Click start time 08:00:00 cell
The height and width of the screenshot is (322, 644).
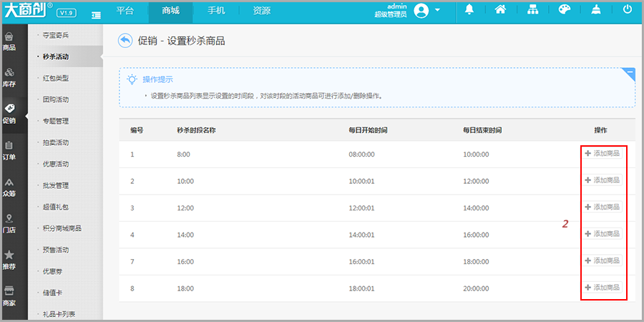pyautogui.click(x=361, y=155)
